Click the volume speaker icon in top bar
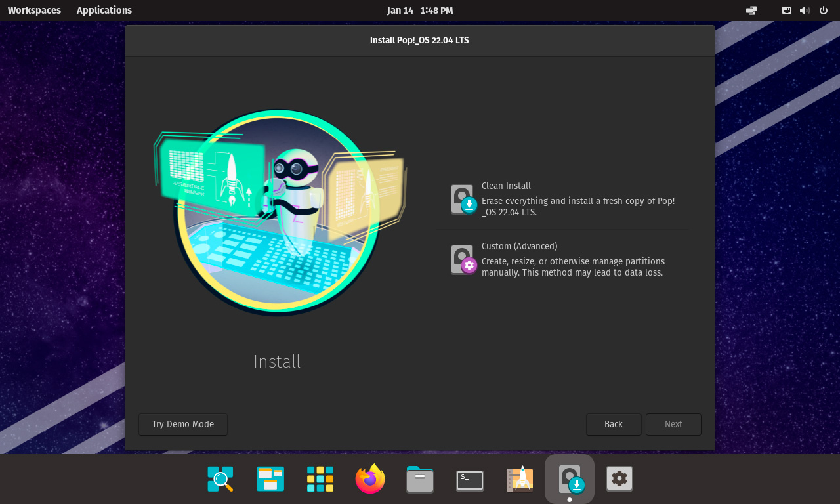Screen dimensions: 840x504 click(805, 10)
